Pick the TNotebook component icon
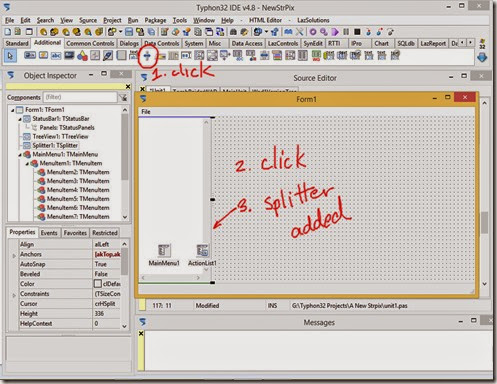This screenshot has height=384, width=497. 121,55
